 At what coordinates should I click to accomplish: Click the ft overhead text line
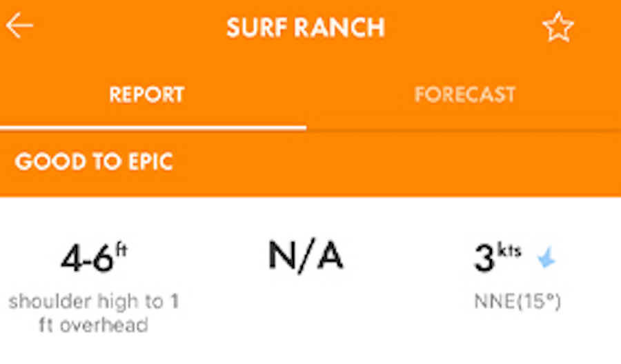click(x=94, y=325)
